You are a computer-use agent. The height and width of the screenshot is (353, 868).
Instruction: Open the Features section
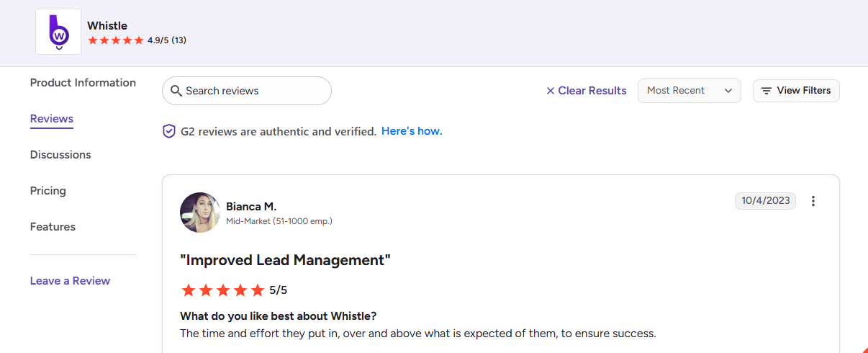(53, 227)
